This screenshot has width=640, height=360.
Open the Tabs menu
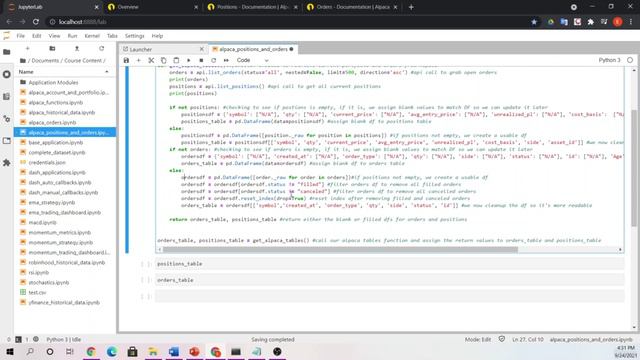tap(112, 36)
